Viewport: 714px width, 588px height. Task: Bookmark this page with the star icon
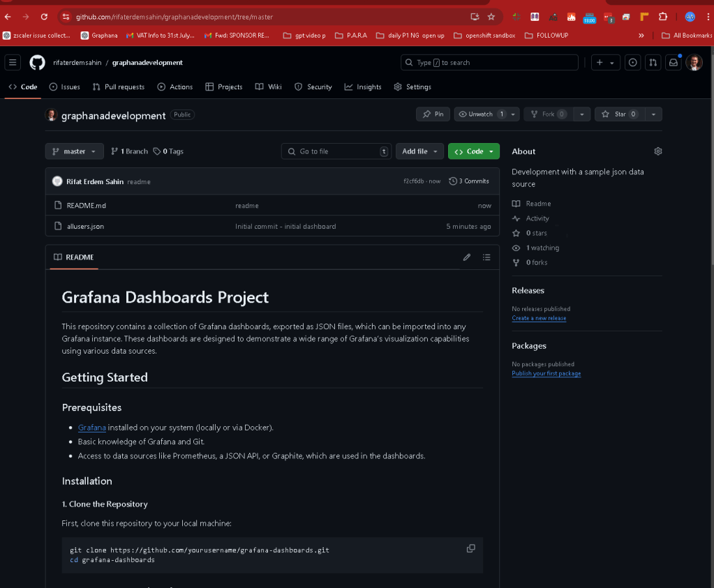[491, 17]
